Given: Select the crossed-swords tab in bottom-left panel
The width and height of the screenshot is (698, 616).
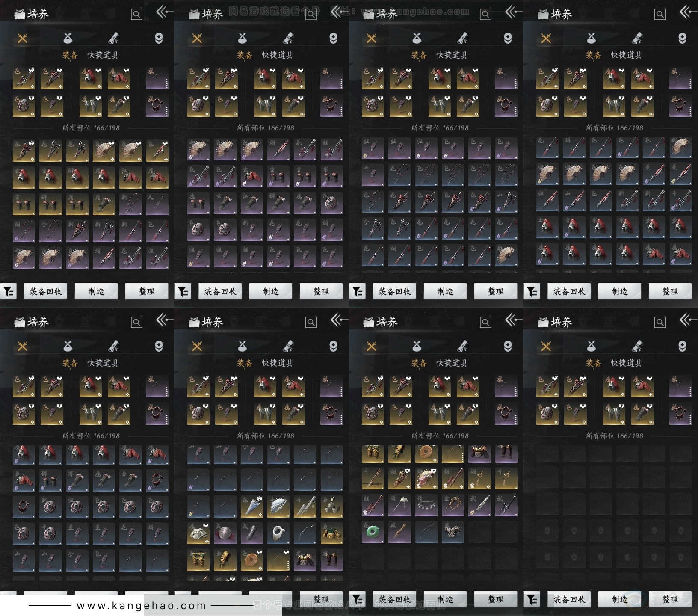Looking at the screenshot, I should [x=23, y=346].
